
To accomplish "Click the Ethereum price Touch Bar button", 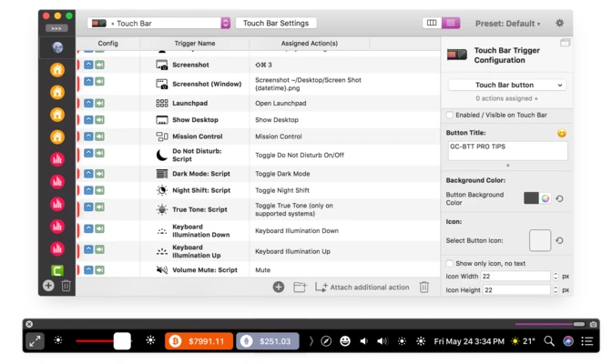I will [x=268, y=341].
